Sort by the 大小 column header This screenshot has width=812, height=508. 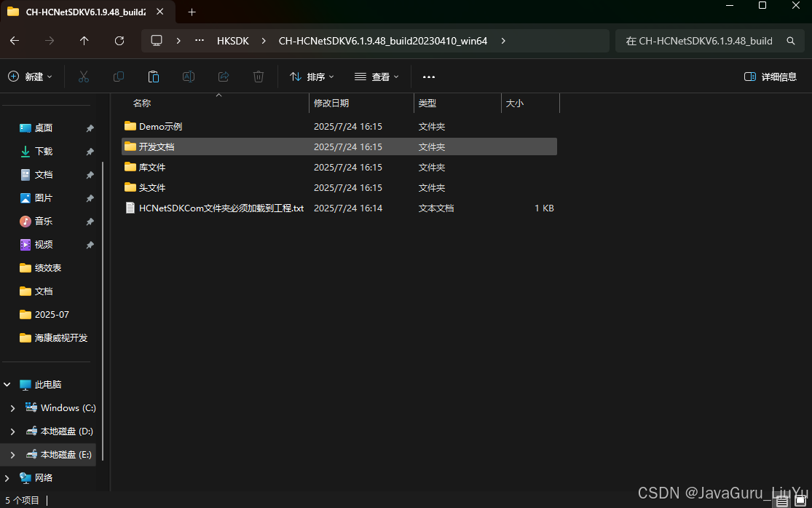click(515, 103)
